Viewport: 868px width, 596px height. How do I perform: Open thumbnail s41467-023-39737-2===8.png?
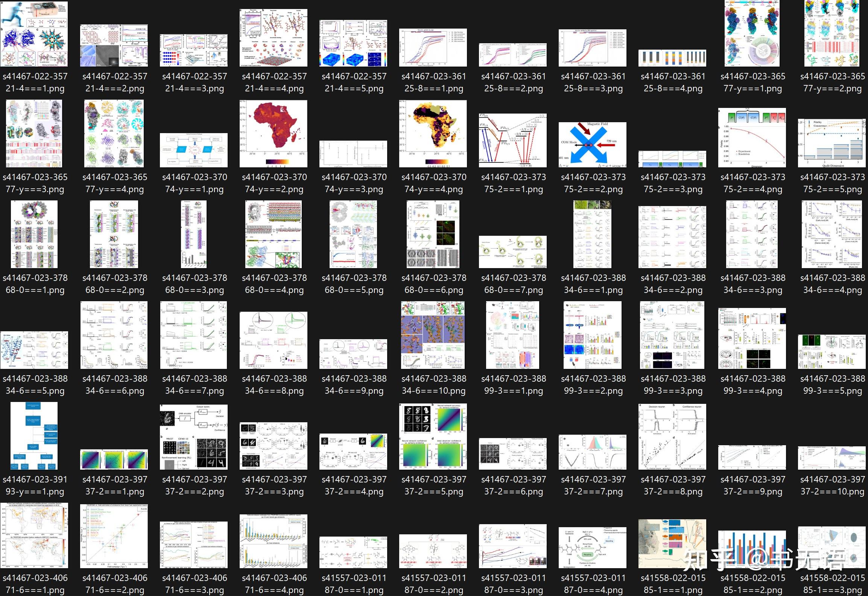click(x=672, y=437)
